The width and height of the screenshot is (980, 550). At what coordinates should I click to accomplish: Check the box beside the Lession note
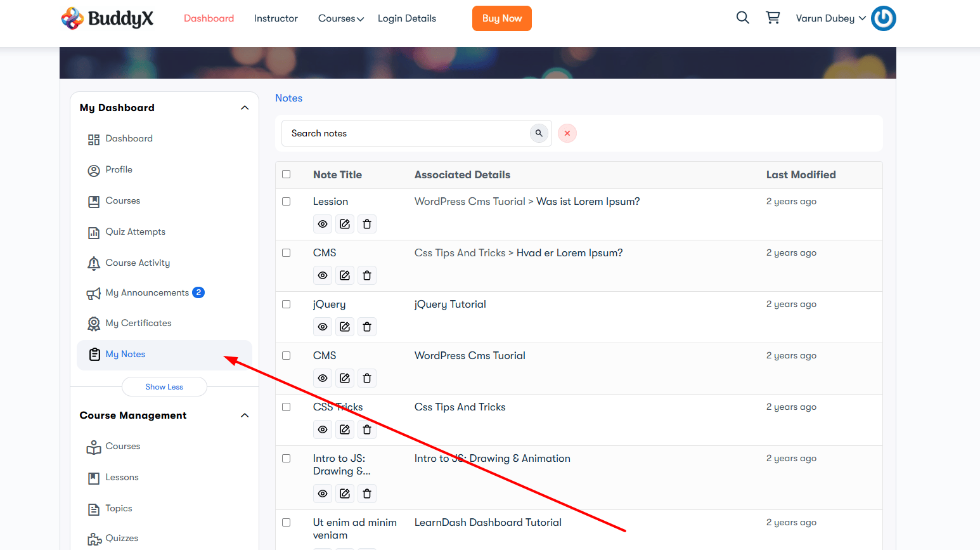[287, 202]
